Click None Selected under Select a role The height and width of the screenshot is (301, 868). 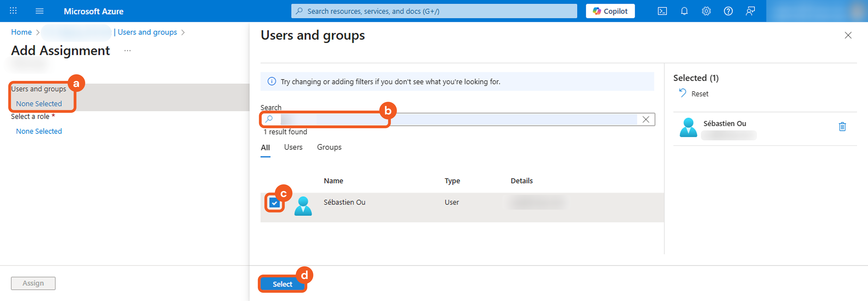pyautogui.click(x=39, y=131)
